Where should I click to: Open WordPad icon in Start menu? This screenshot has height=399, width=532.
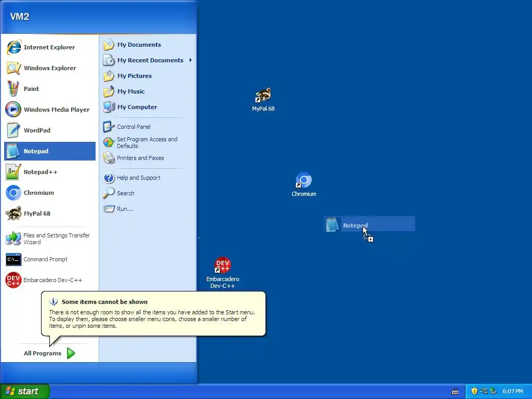tap(14, 130)
